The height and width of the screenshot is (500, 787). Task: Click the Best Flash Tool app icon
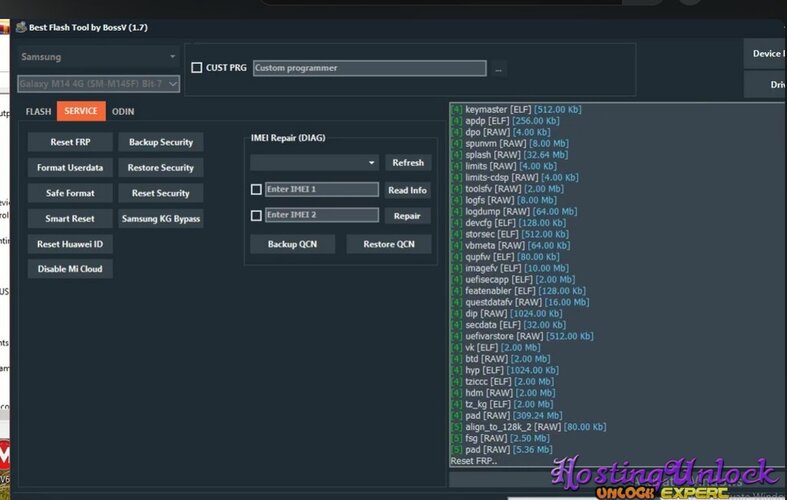tap(20, 27)
